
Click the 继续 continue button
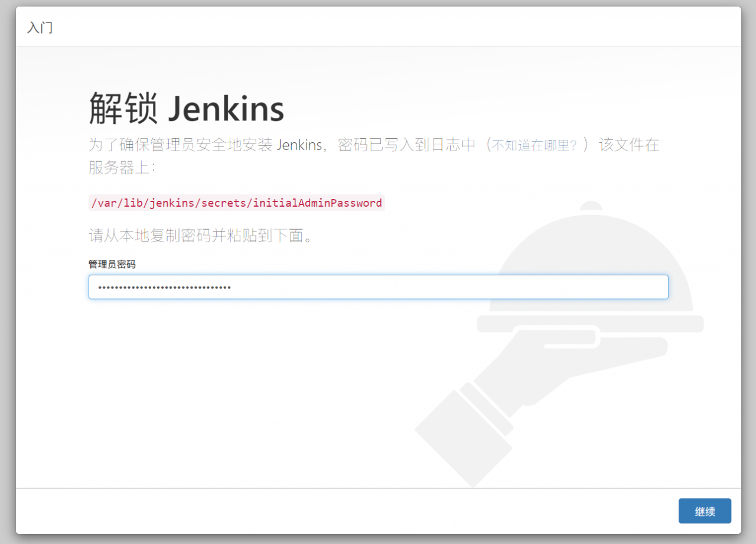(705, 511)
